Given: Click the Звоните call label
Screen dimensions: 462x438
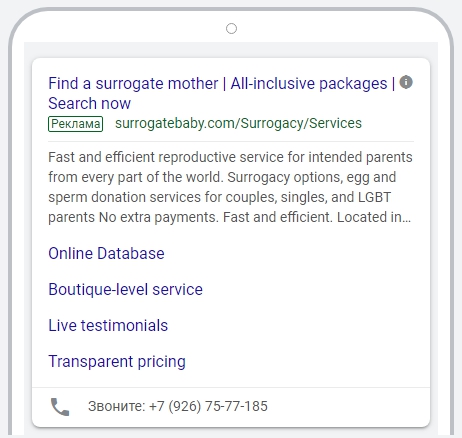Looking at the screenshot, I should (117, 406).
